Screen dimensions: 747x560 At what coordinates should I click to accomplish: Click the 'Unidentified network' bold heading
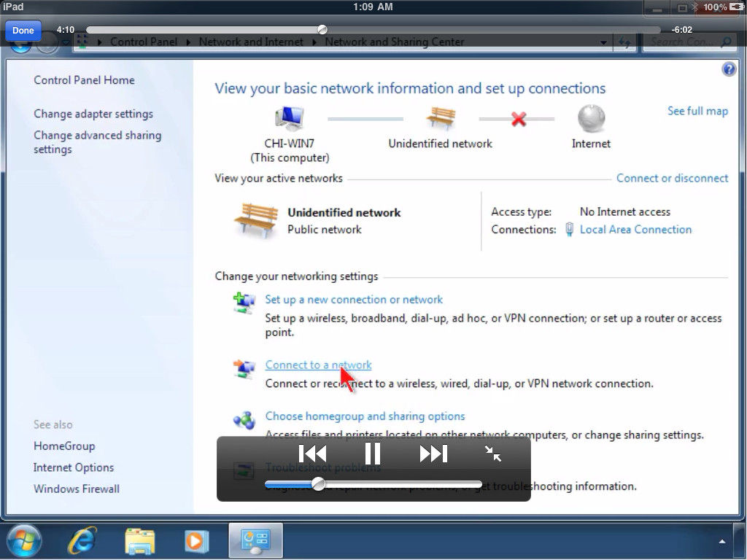[344, 213]
